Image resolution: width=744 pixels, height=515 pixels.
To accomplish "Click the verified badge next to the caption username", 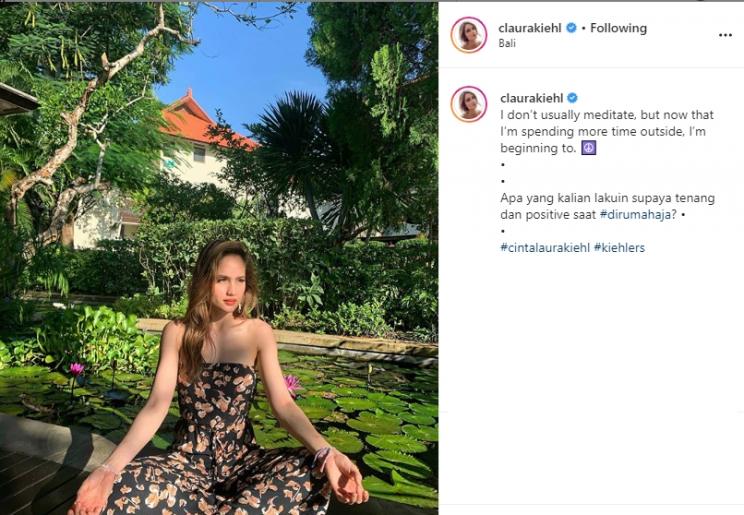I will click(x=573, y=98).
